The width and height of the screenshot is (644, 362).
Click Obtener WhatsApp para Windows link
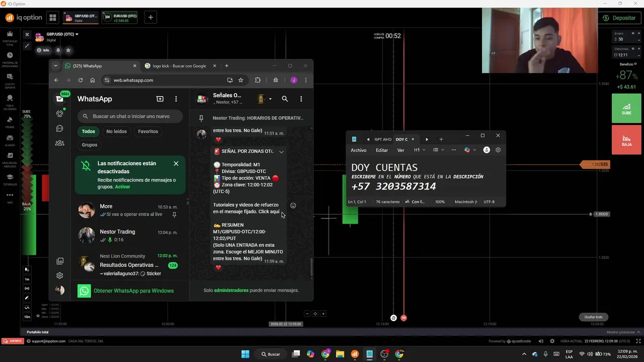[133, 291]
